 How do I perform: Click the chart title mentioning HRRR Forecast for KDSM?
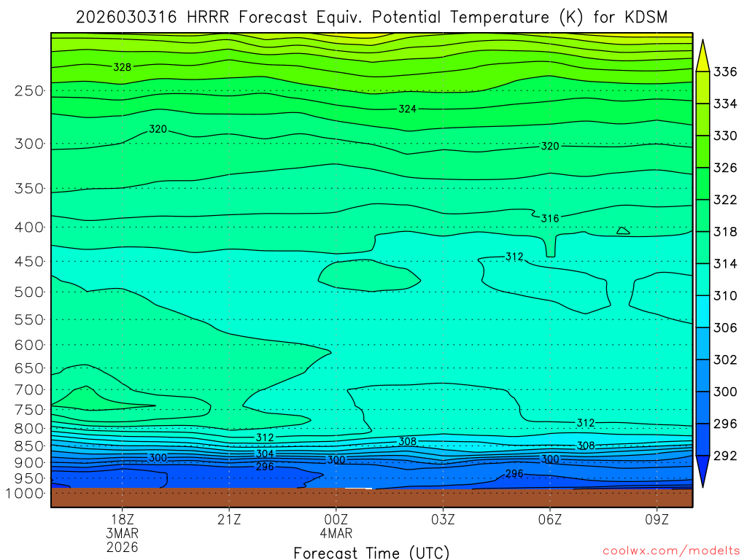pos(371,17)
